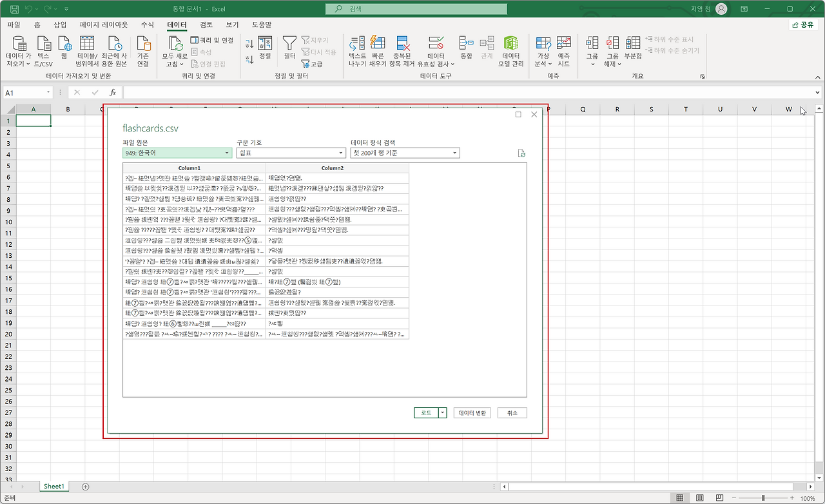Viewport: 825px width, 504px height.
Task: Switch to the 수식 (Formulas) tab
Action: pyautogui.click(x=148, y=24)
